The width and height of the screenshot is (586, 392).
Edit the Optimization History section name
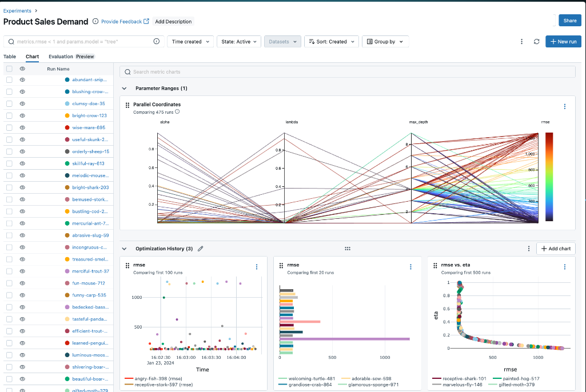[200, 249]
